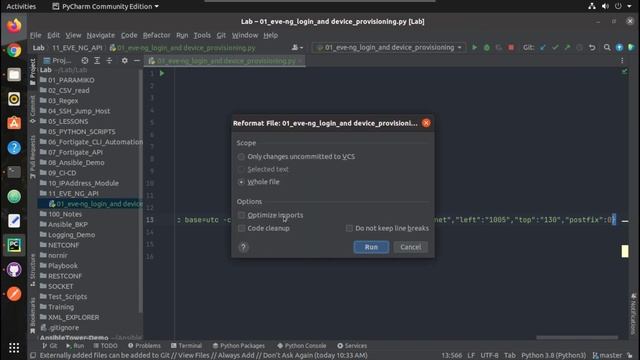Click the LF line separator status entry
This screenshot has width=640, height=360.
pyautogui.click(x=471, y=355)
